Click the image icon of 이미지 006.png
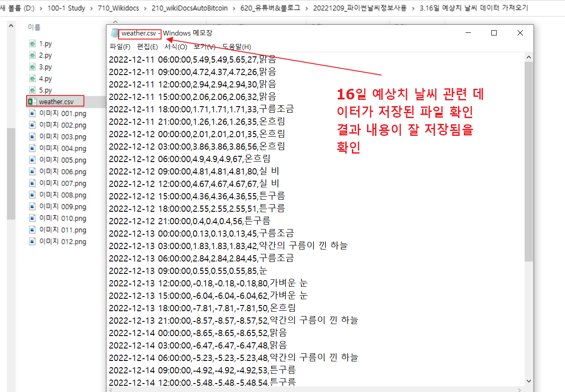 tap(32, 171)
